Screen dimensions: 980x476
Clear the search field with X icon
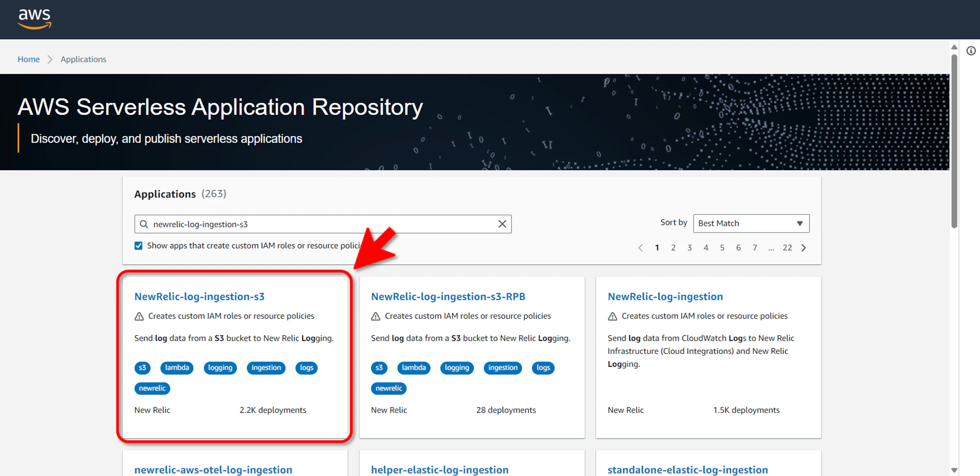coord(502,224)
